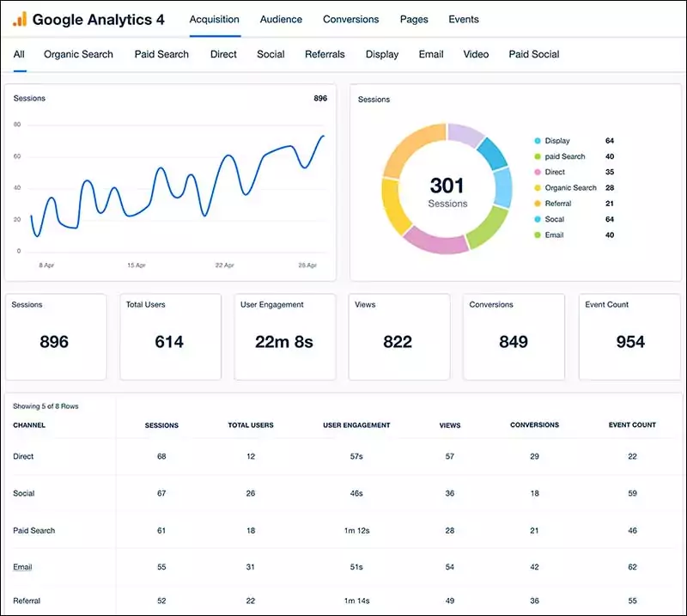Open the Sessions card showing 896

pyautogui.click(x=56, y=336)
